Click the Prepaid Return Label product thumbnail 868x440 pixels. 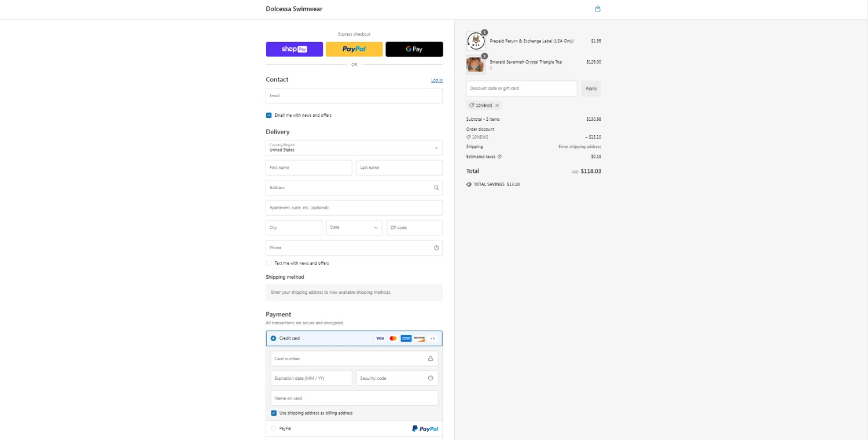click(x=476, y=41)
